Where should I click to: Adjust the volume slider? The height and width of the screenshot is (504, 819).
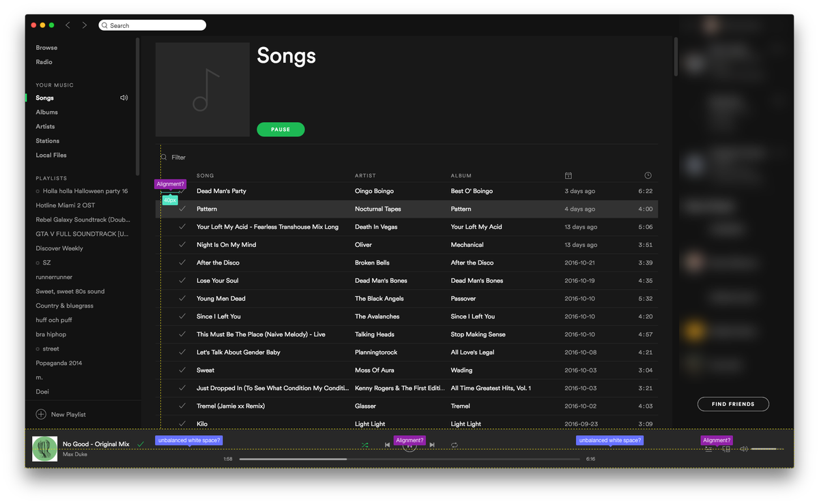click(x=767, y=449)
